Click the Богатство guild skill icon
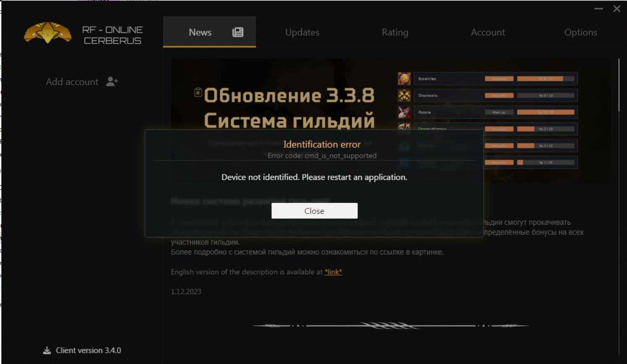Screen dimensions: 627x364 (x=404, y=78)
